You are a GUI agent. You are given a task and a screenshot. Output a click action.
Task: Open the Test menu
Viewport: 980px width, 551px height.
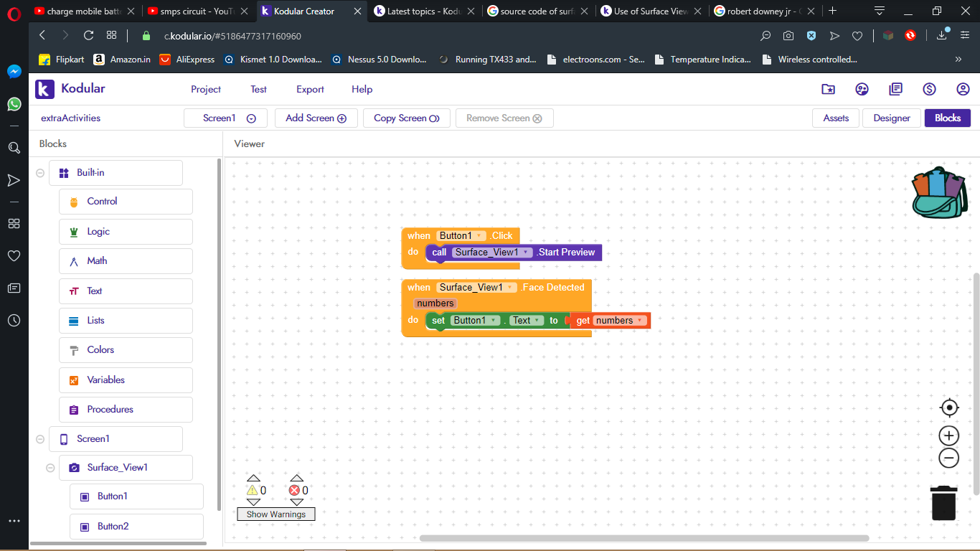[259, 89]
